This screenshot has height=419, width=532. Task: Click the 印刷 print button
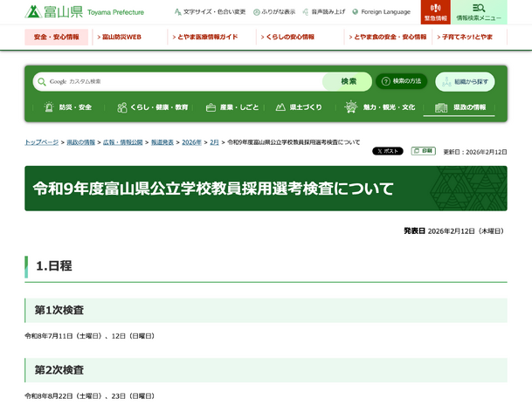tap(423, 151)
